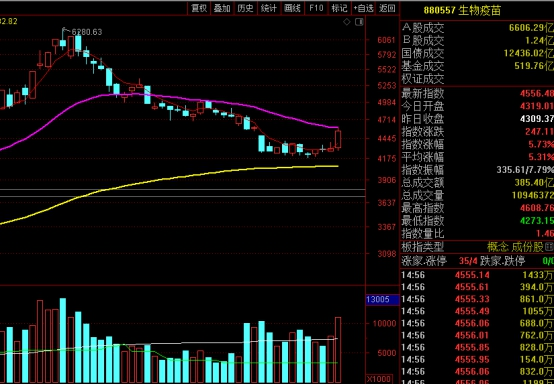The width and height of the screenshot is (554, 385).
Task: Select the 最低指数 value 4273.15
Action: [537, 221]
